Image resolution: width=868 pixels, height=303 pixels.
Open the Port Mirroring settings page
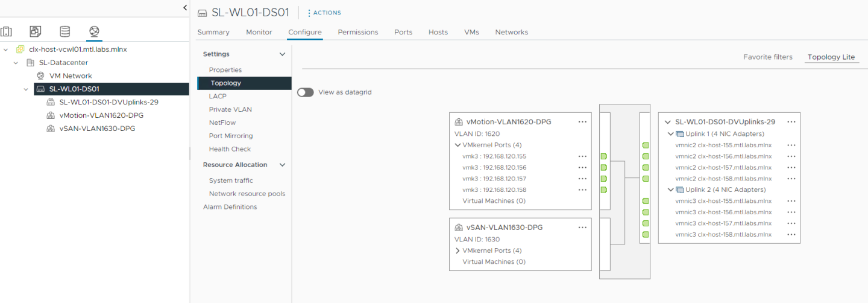tap(230, 136)
